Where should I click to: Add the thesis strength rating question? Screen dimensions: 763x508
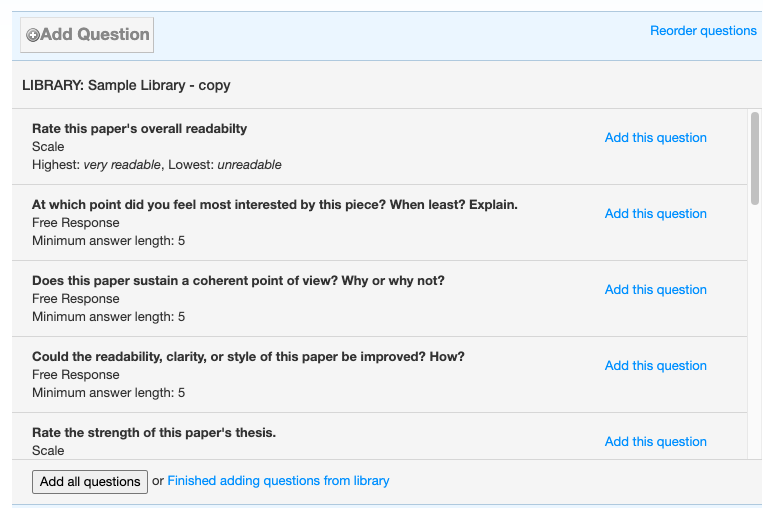point(655,441)
